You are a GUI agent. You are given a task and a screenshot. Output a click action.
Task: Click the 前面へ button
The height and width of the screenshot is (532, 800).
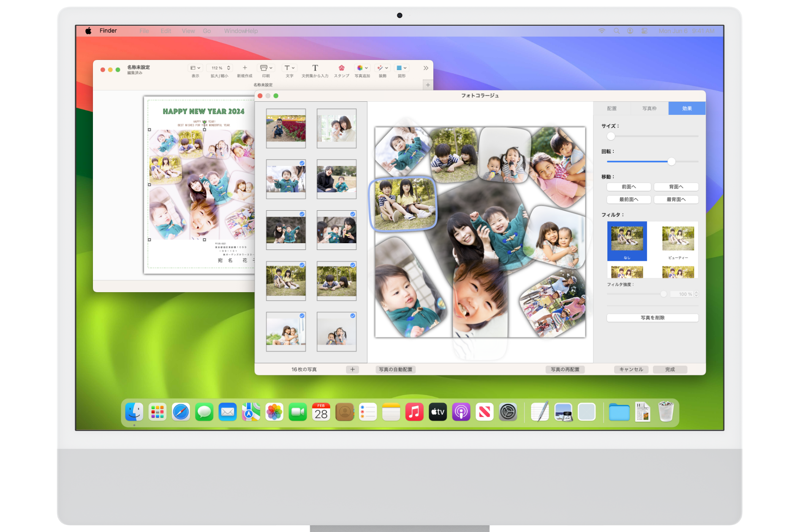[x=629, y=187]
